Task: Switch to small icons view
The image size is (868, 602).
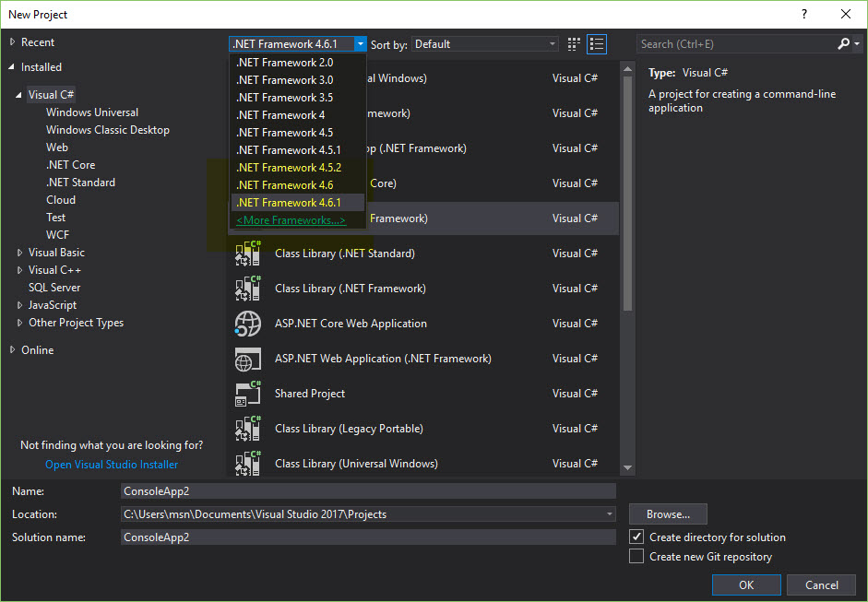Action: (x=573, y=43)
